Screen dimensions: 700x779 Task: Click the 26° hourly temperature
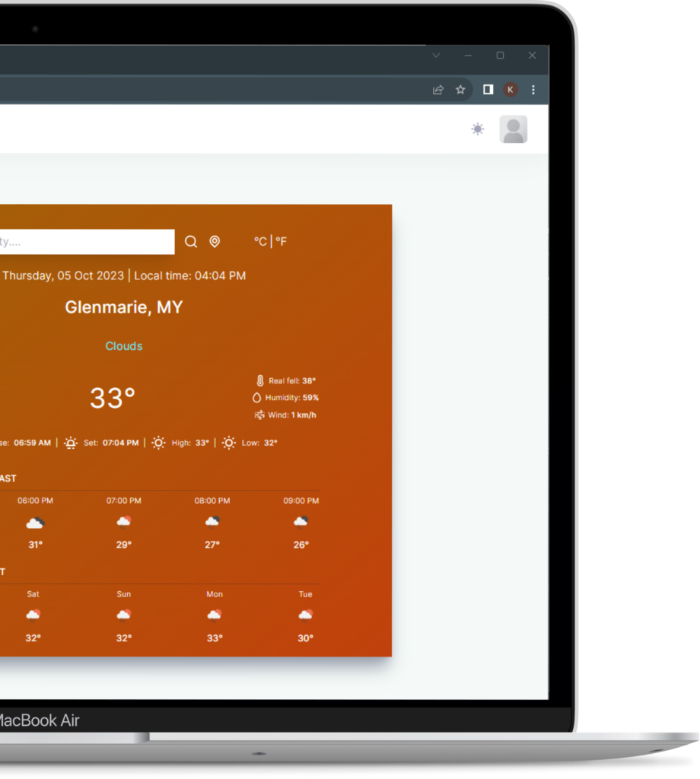coord(301,545)
